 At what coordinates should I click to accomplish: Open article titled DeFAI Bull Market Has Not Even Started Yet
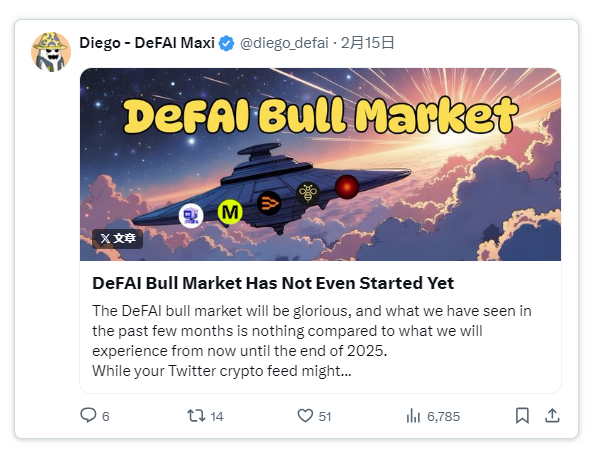pyautogui.click(x=273, y=283)
